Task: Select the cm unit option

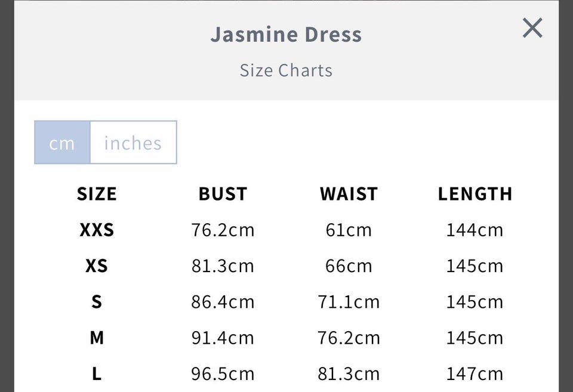Action: (x=62, y=143)
